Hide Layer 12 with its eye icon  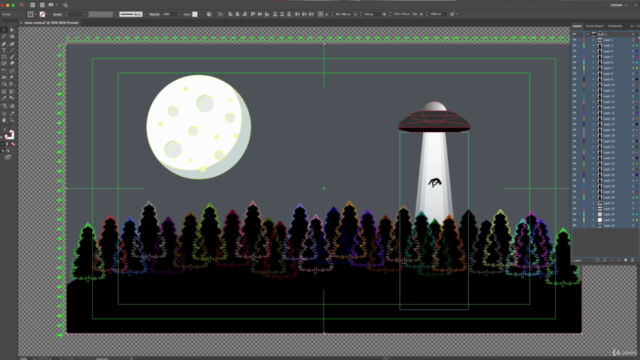tap(575, 96)
